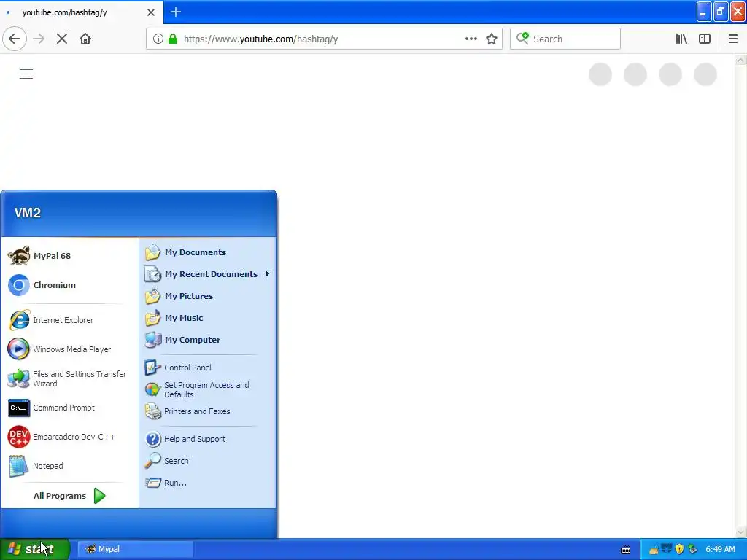Open YouTube guide hamburger menu
This screenshot has height=560, width=747.
(26, 74)
